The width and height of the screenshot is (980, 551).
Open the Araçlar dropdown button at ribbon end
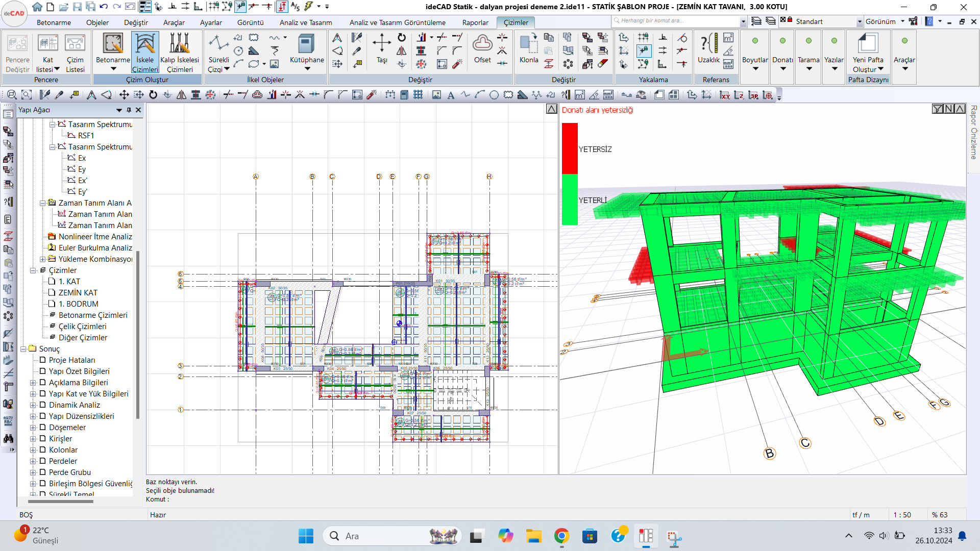[x=904, y=57]
